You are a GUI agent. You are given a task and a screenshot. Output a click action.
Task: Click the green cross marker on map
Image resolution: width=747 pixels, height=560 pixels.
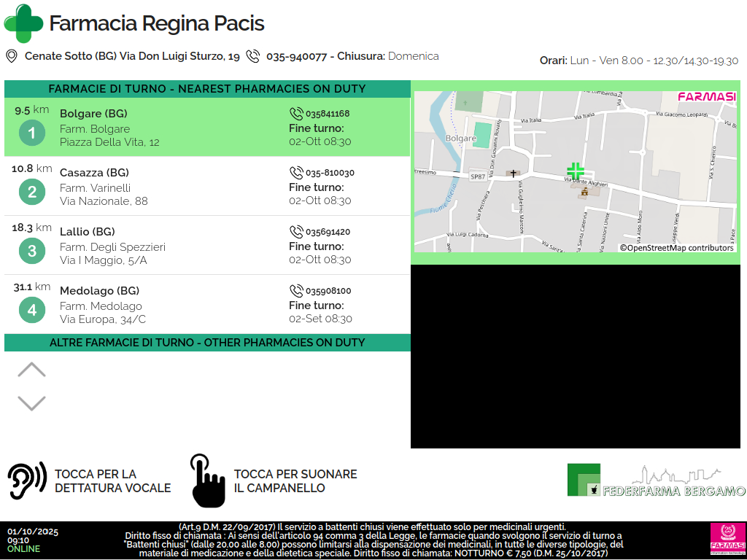[x=576, y=171]
